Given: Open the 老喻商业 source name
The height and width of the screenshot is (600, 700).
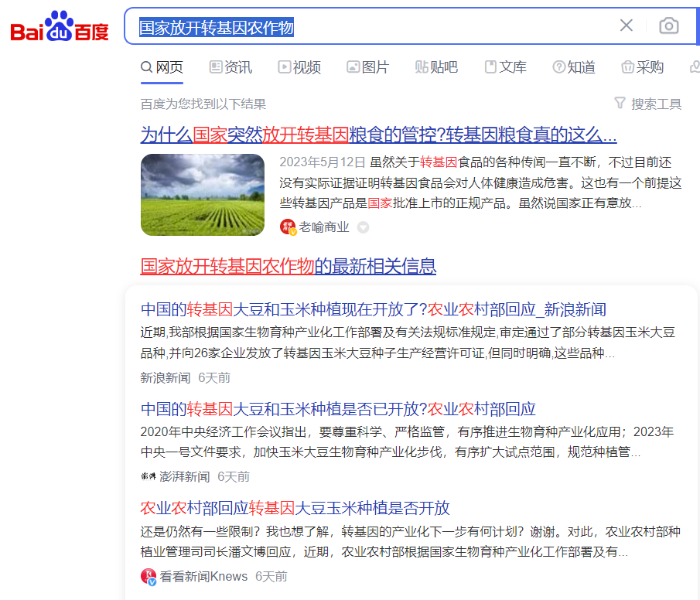Looking at the screenshot, I should click(x=324, y=227).
